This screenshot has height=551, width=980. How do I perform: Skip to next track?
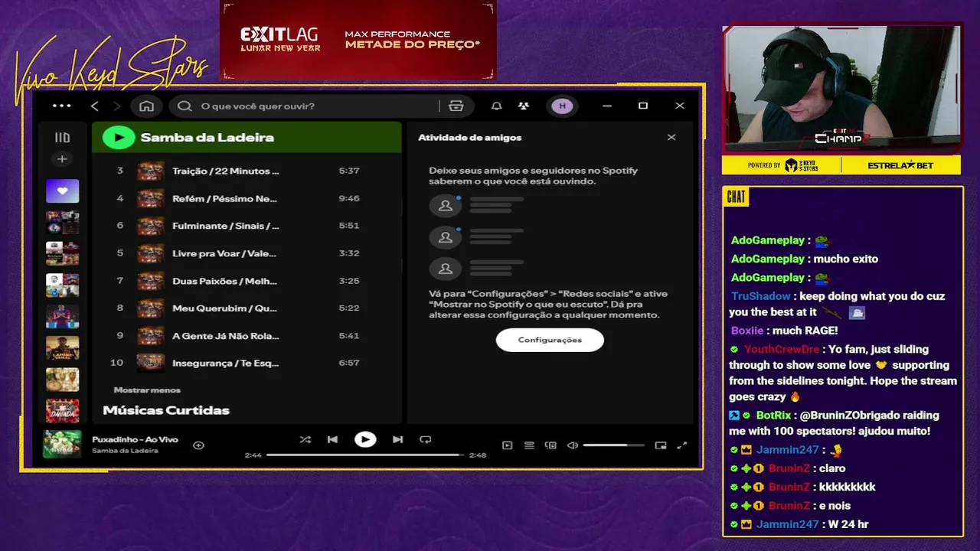pos(397,439)
